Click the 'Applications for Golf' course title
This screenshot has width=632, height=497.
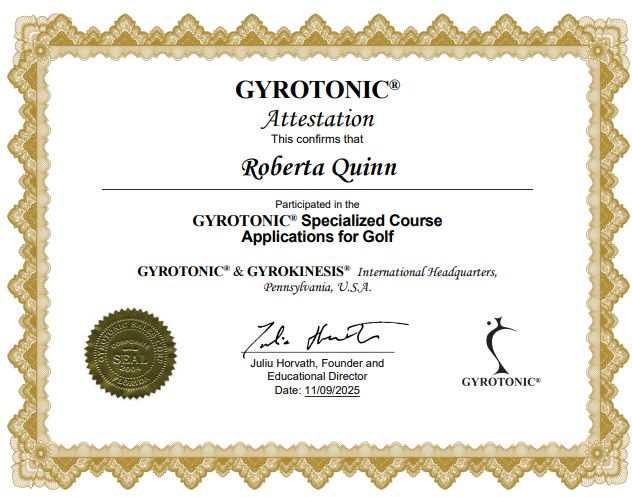(x=317, y=237)
